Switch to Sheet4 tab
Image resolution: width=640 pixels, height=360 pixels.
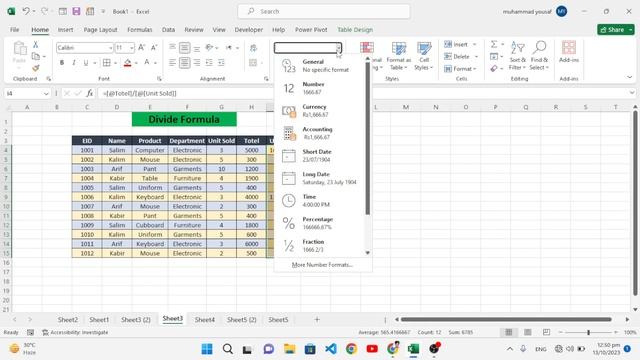click(204, 320)
